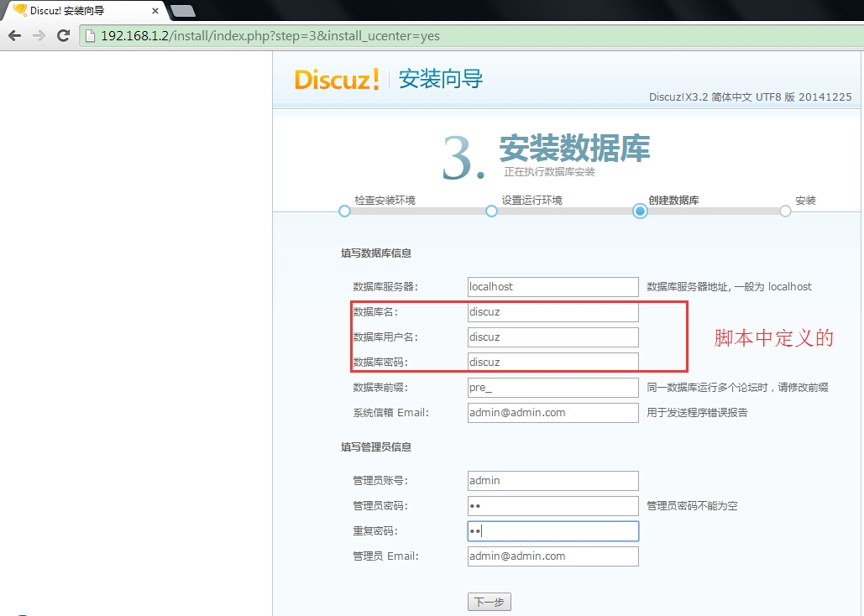Image resolution: width=864 pixels, height=616 pixels.
Task: Click the 安装 step circle
Action: click(x=785, y=211)
